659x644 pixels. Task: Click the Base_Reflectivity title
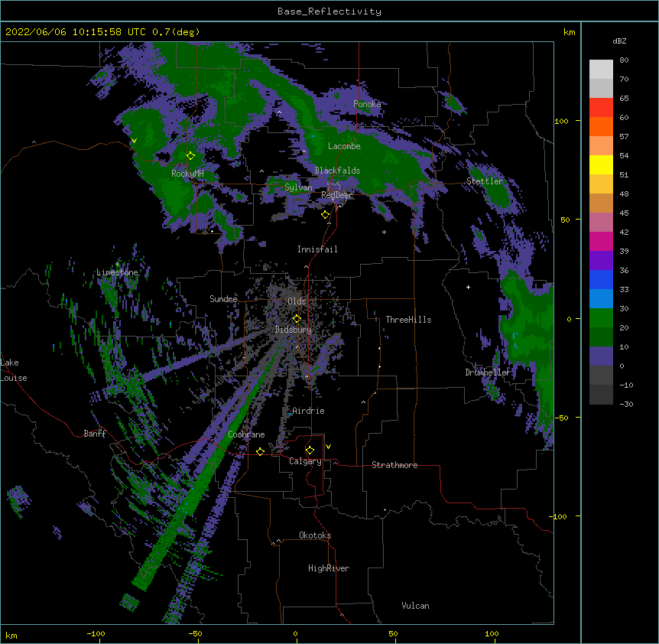click(x=329, y=11)
